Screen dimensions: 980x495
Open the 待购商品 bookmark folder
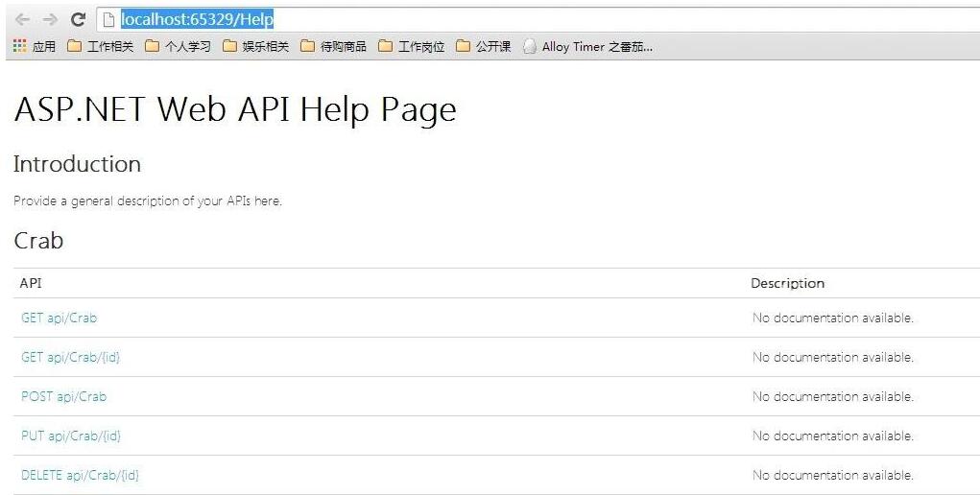pos(333,47)
